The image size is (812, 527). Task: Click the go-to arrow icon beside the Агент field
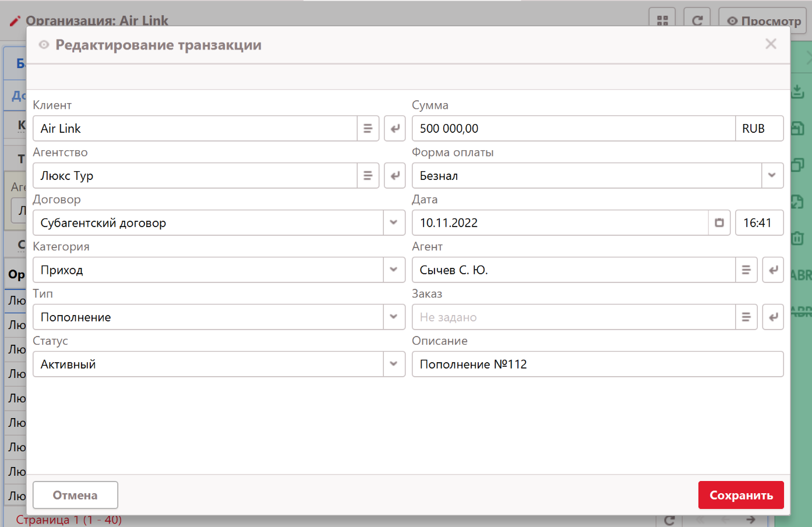773,270
